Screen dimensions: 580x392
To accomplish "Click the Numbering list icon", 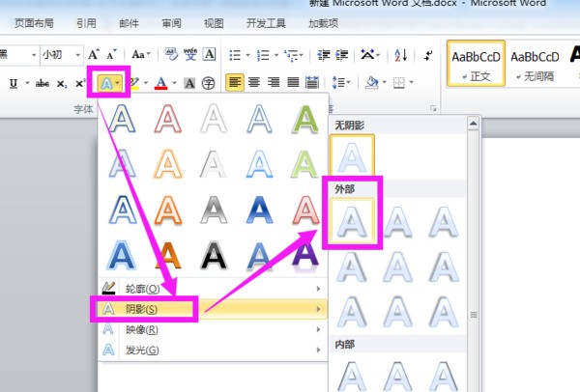I will 263,55.
